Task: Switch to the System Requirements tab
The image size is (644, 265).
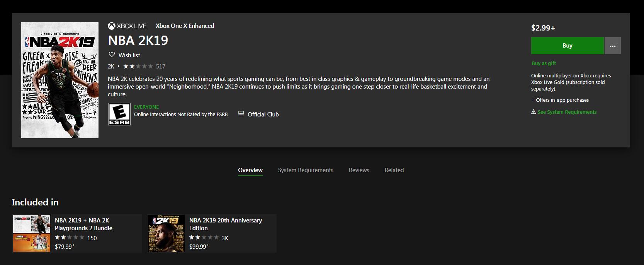Action: pos(305,170)
